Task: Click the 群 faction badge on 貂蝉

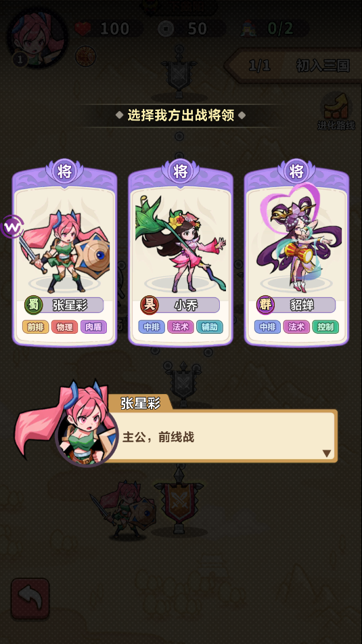Action: [265, 305]
